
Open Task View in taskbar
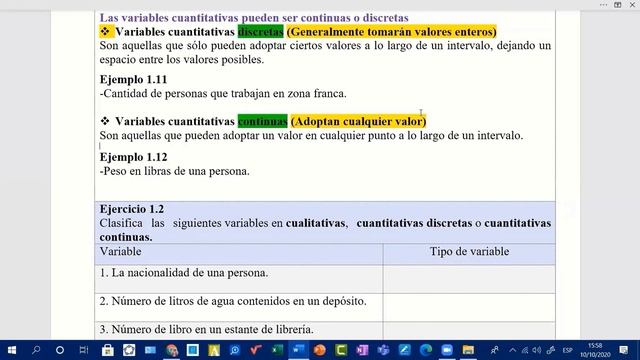pyautogui.click(x=84, y=350)
